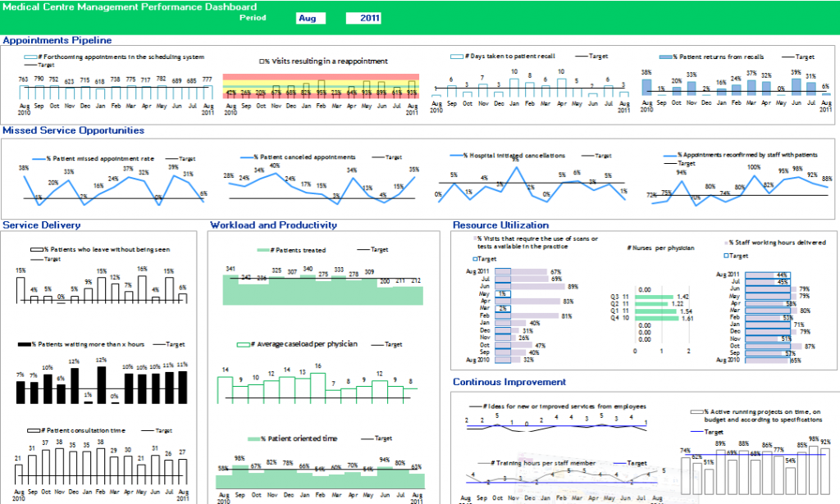This screenshot has height=504, width=840.
Task: Jump to the "Service Delivery" heading
Action: (42, 225)
